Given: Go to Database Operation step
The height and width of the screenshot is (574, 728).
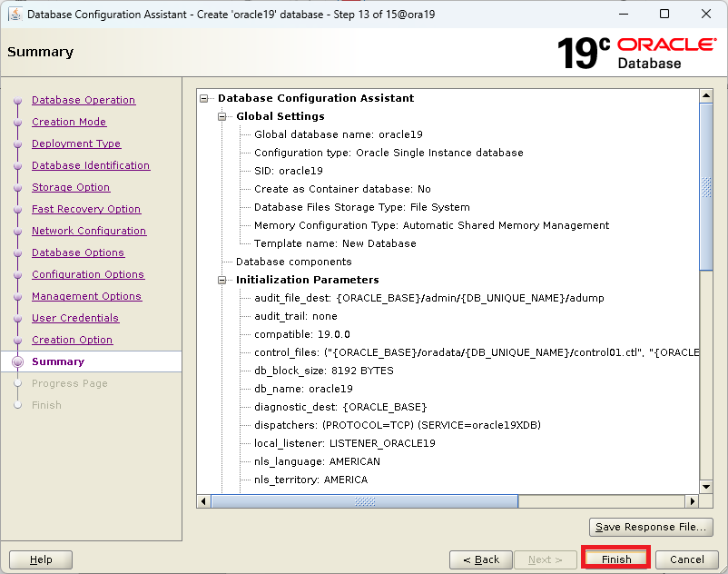Looking at the screenshot, I should click(x=84, y=100).
